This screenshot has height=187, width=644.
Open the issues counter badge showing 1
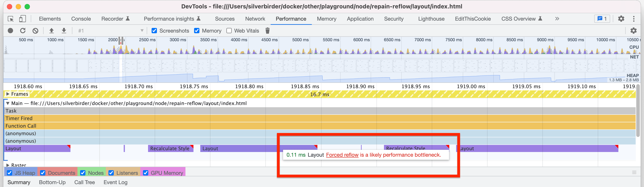click(x=602, y=19)
